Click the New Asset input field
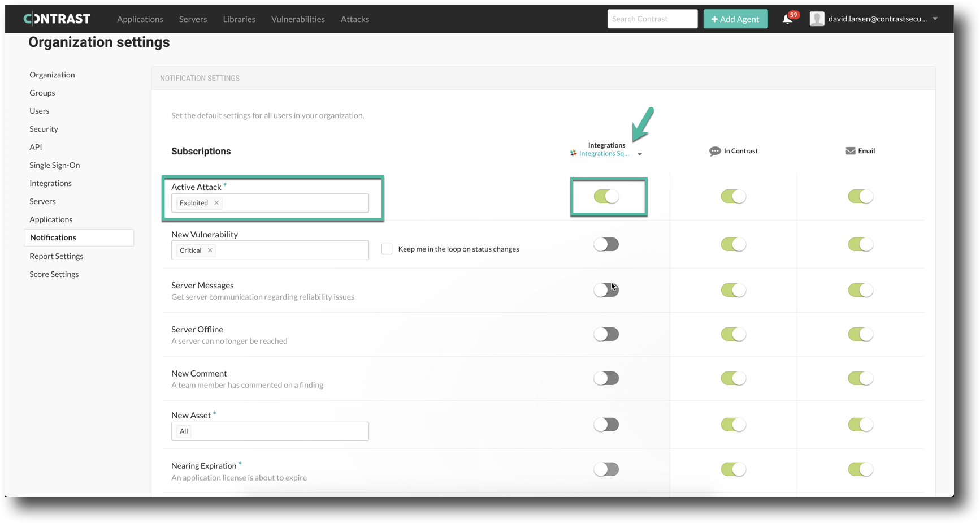 coord(270,431)
